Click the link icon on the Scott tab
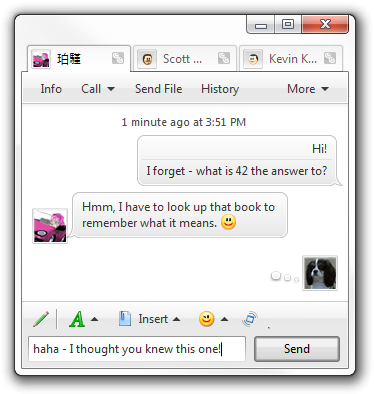374x394 pixels. 224,58
